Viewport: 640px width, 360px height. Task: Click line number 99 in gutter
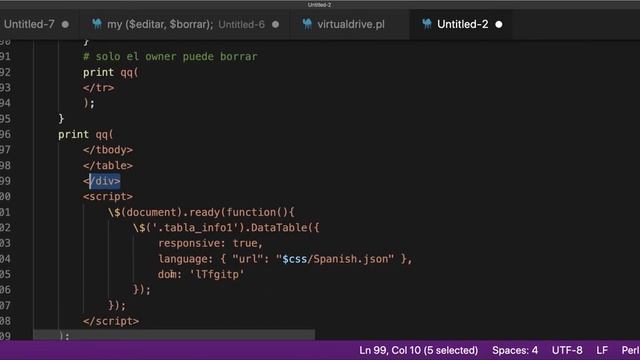click(5, 181)
